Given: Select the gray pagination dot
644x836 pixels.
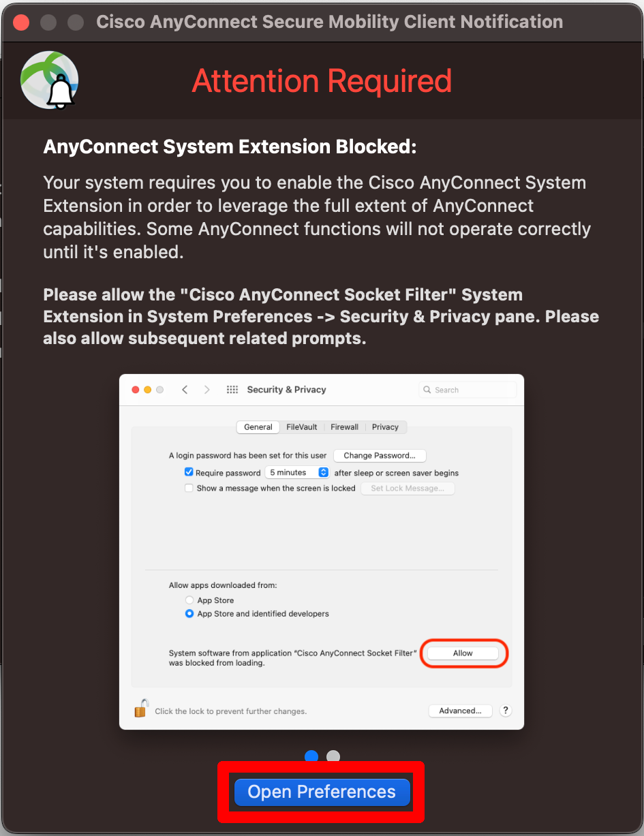Looking at the screenshot, I should point(333,756).
